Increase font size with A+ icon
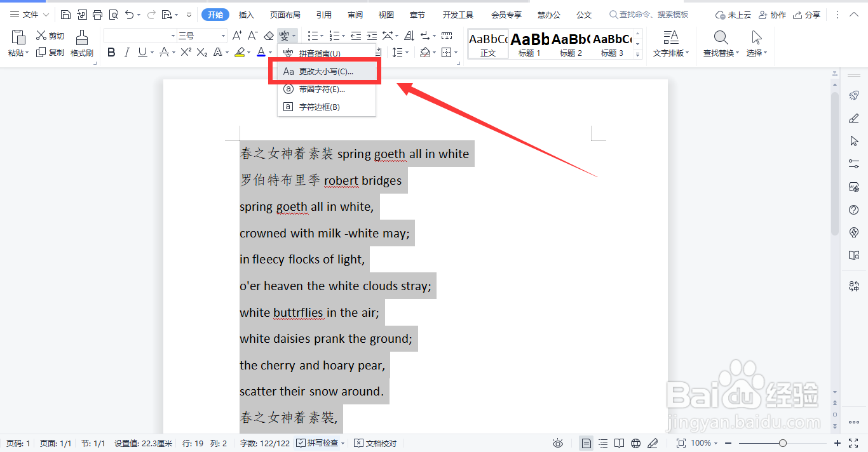The width and height of the screenshot is (868, 452). pyautogui.click(x=237, y=36)
